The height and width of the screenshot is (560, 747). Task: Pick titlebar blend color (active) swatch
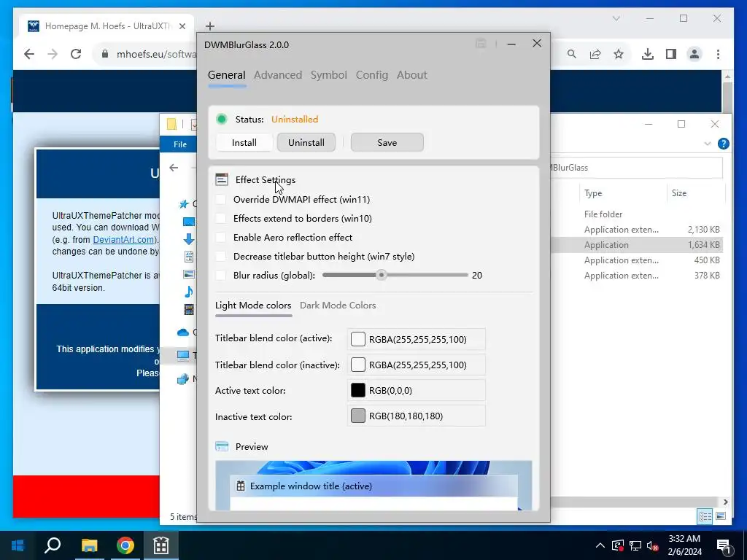357,339
